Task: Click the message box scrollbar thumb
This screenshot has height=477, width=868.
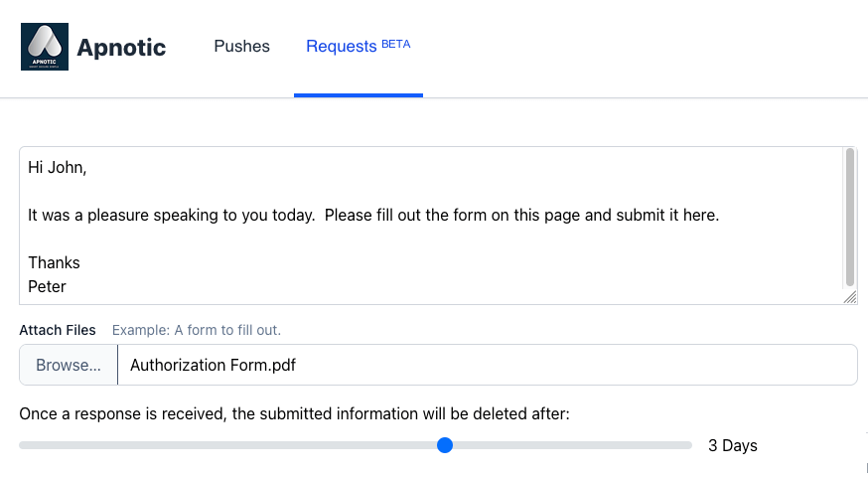Action: tap(849, 219)
